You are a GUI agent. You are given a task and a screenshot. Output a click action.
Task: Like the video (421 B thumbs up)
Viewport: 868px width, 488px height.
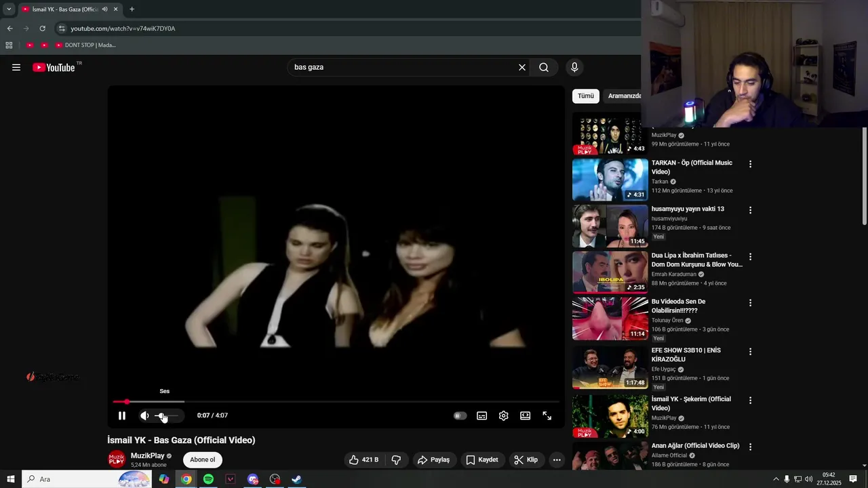click(x=363, y=460)
